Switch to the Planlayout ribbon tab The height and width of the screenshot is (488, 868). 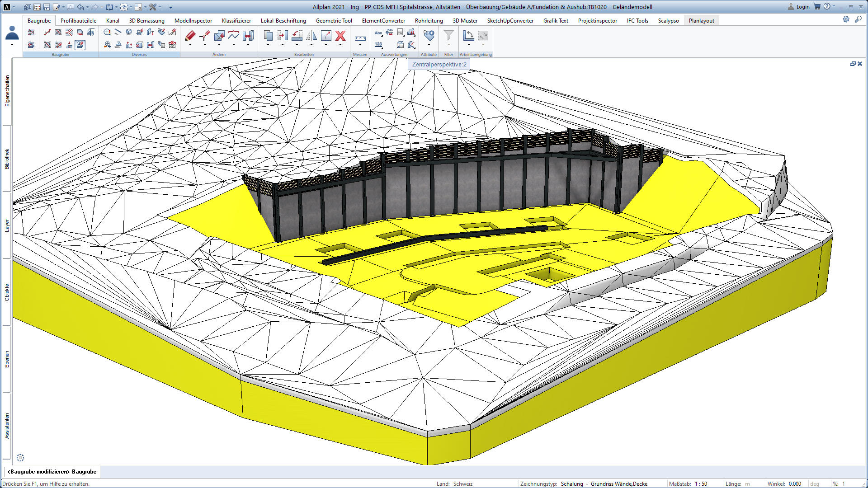click(x=701, y=20)
